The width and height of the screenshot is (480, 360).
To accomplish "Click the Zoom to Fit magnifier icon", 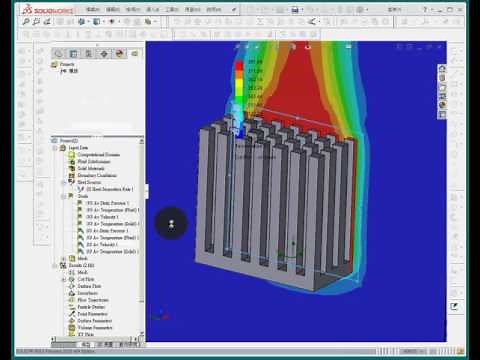I will tap(26, 22).
